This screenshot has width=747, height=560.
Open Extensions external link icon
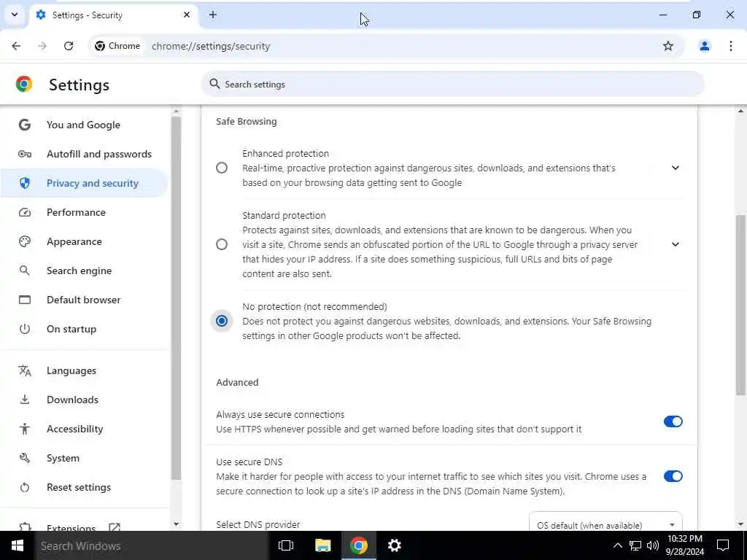[x=115, y=527]
